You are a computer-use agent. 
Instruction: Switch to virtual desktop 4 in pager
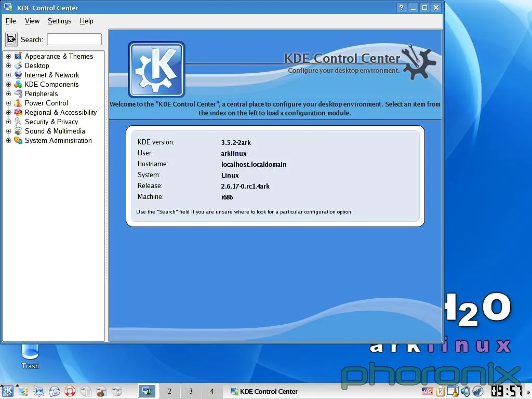(212, 391)
